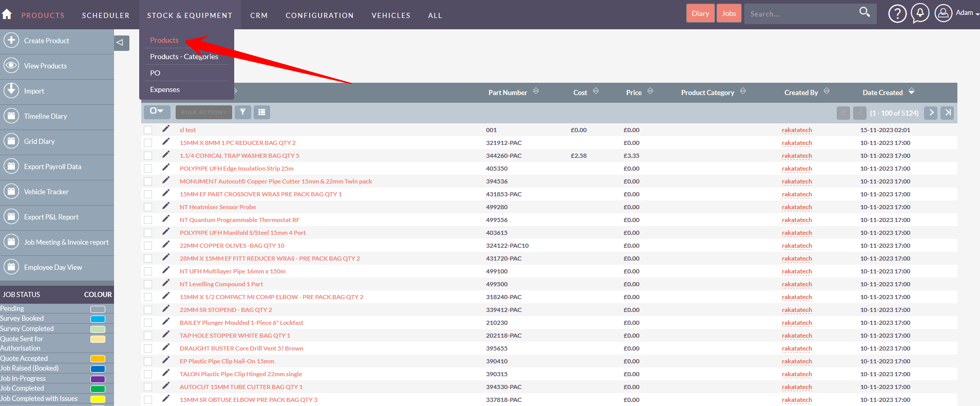
Task: Select 'Products - Categories' menu entry
Action: click(184, 57)
